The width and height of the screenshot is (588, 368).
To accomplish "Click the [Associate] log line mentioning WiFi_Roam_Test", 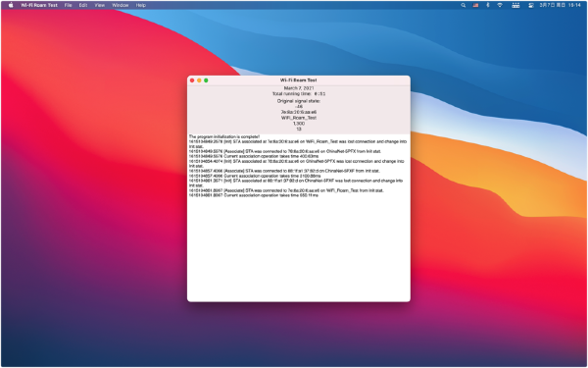I will coord(286,190).
